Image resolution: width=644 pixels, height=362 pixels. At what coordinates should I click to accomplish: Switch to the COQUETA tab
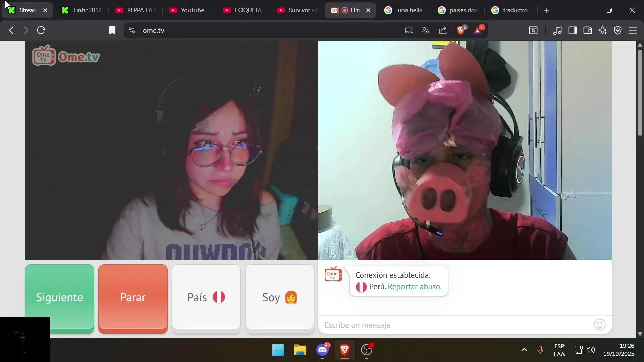(x=243, y=10)
